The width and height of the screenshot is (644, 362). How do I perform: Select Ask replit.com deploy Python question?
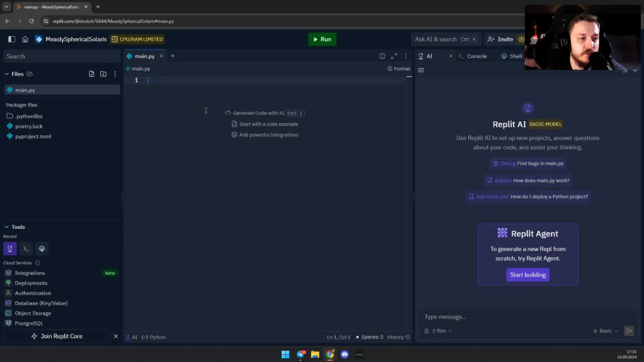pos(528,197)
